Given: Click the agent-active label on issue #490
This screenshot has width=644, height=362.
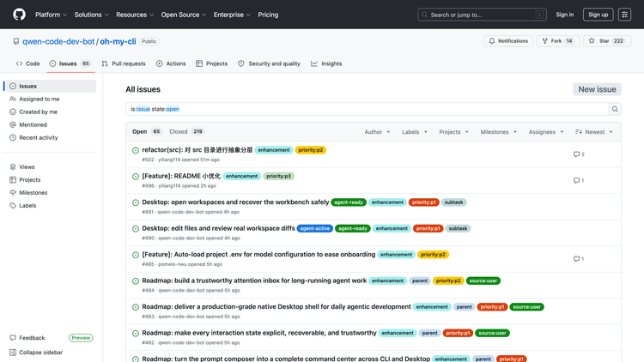Looking at the screenshot, I should (x=315, y=229).
